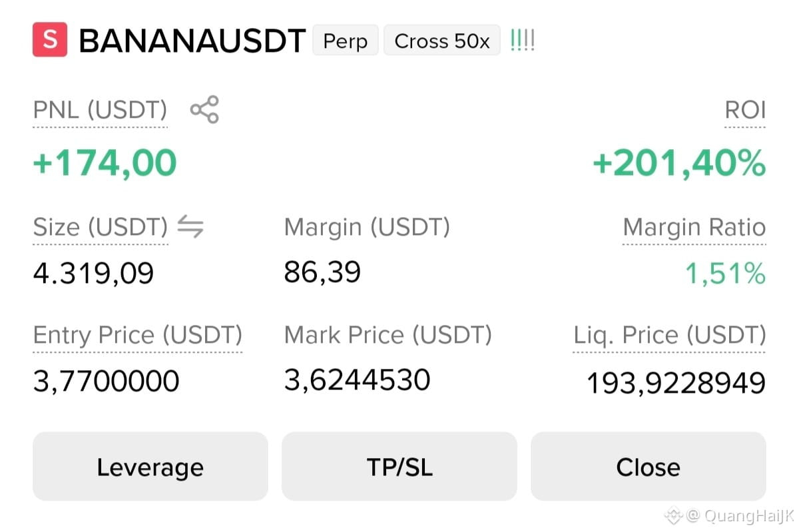Tap the Cross 50x margin mode tag

tap(442, 41)
